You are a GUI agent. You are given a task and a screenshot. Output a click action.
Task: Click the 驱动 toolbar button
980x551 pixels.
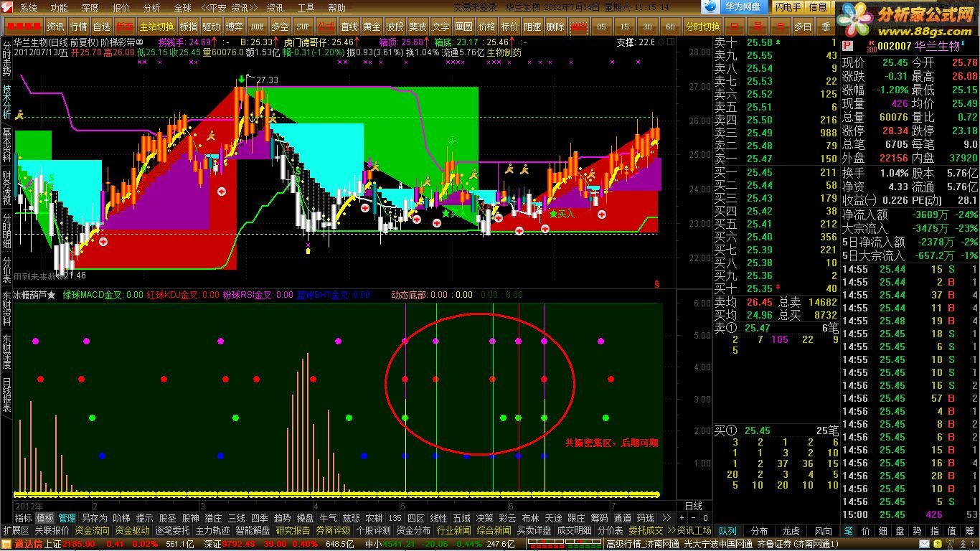211,27
